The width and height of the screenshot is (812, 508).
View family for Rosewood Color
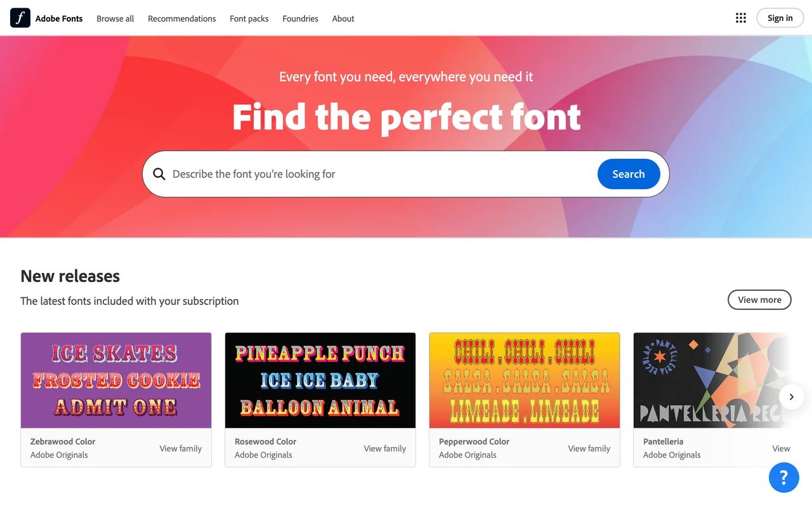384,448
